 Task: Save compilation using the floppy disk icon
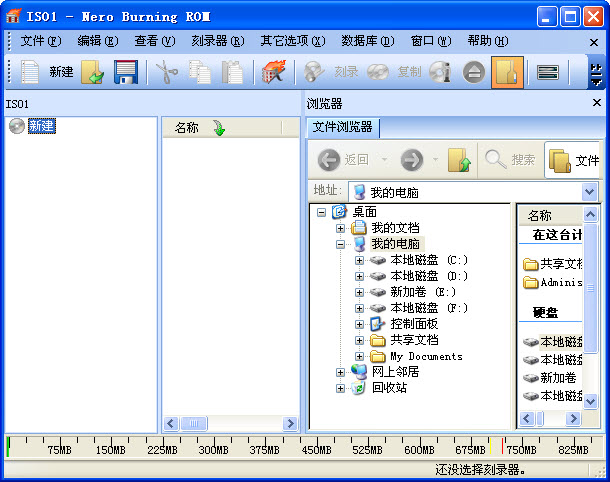126,72
